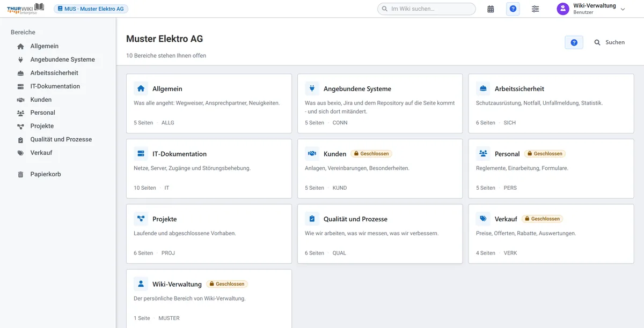The width and height of the screenshot is (644, 328).
Task: Open the Qualität und Prozesse card title
Action: tap(355, 219)
